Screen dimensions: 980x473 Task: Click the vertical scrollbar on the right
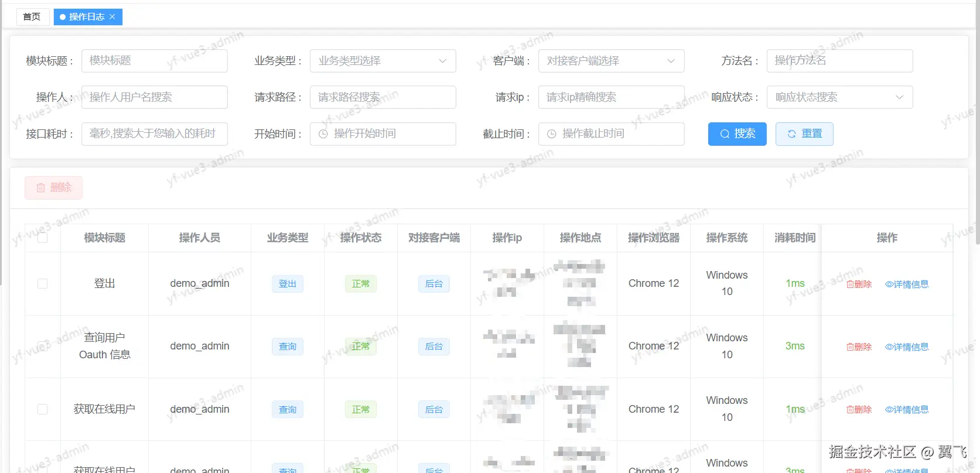coord(977,123)
